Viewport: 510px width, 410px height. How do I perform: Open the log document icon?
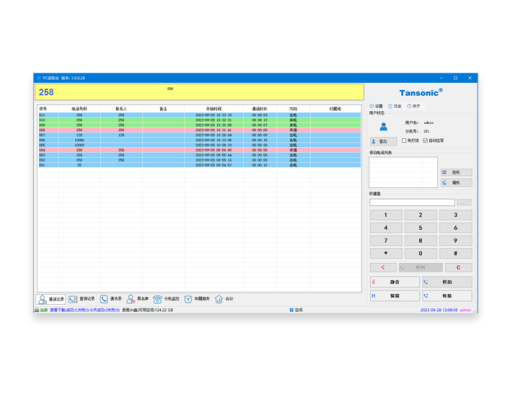(x=390, y=106)
